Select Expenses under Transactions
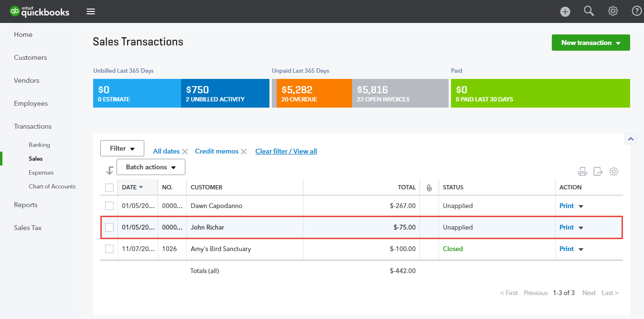The width and height of the screenshot is (644, 319). pos(41,173)
